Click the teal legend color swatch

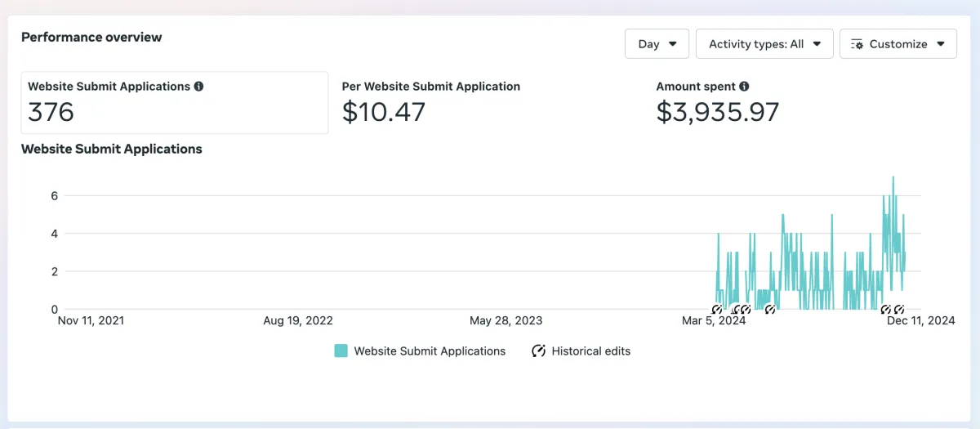[x=341, y=351]
